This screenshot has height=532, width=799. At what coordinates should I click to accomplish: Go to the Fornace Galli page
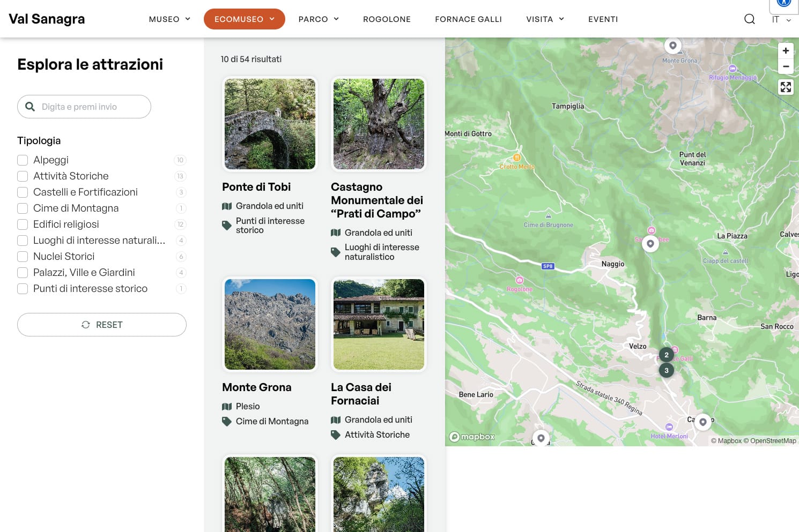[468, 19]
